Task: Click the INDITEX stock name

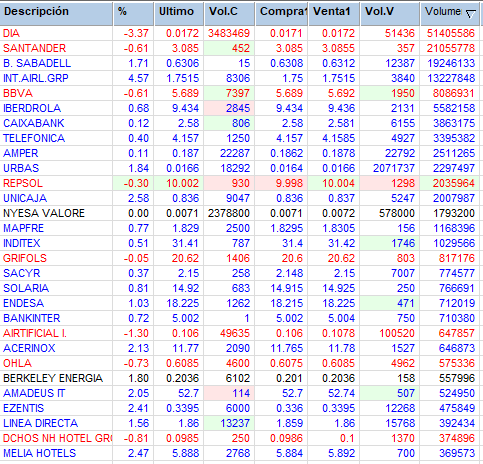Action: click(x=22, y=243)
